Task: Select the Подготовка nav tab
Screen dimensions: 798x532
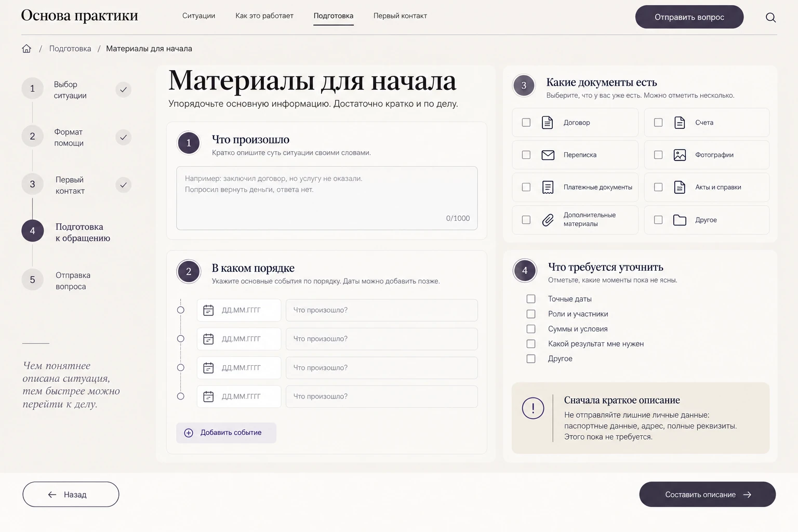Action: coord(334,16)
